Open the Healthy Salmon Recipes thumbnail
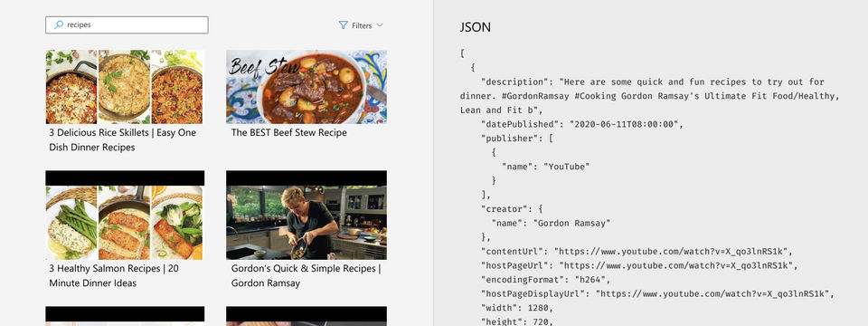Screen dimensions: 868x326 (125, 216)
